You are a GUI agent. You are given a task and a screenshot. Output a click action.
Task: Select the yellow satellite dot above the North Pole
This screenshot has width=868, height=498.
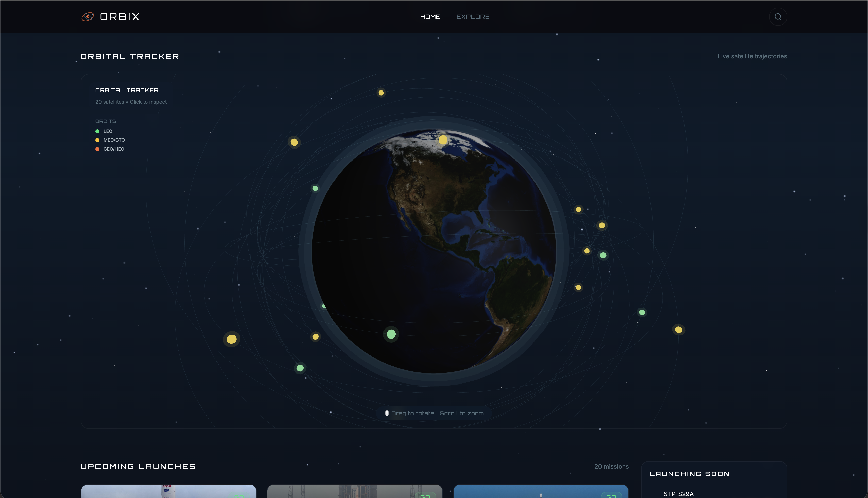(x=444, y=139)
